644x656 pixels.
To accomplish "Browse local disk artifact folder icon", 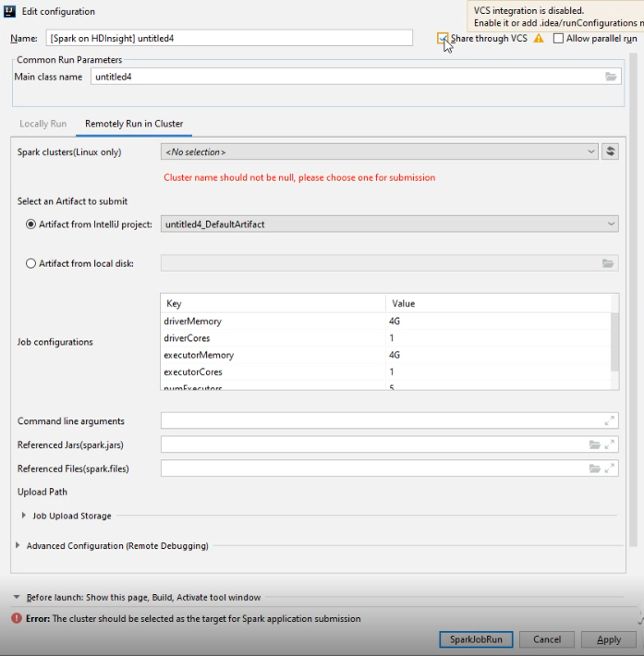I will [x=608, y=263].
